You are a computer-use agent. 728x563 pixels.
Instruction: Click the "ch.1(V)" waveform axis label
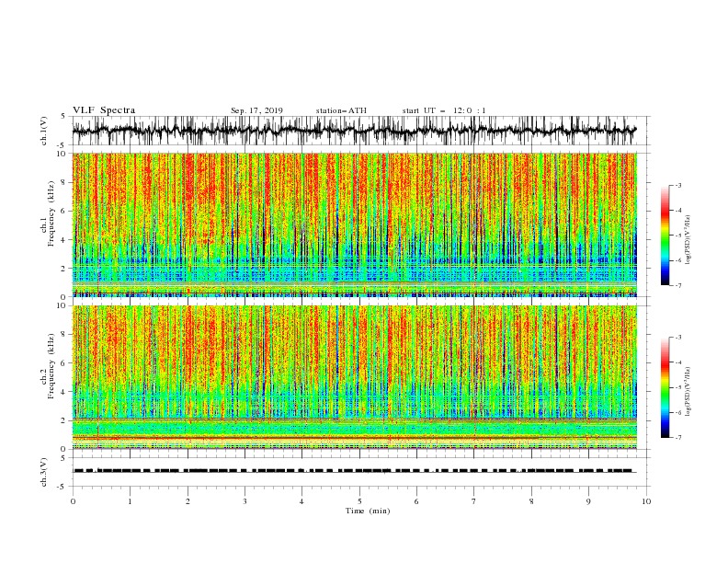click(44, 131)
